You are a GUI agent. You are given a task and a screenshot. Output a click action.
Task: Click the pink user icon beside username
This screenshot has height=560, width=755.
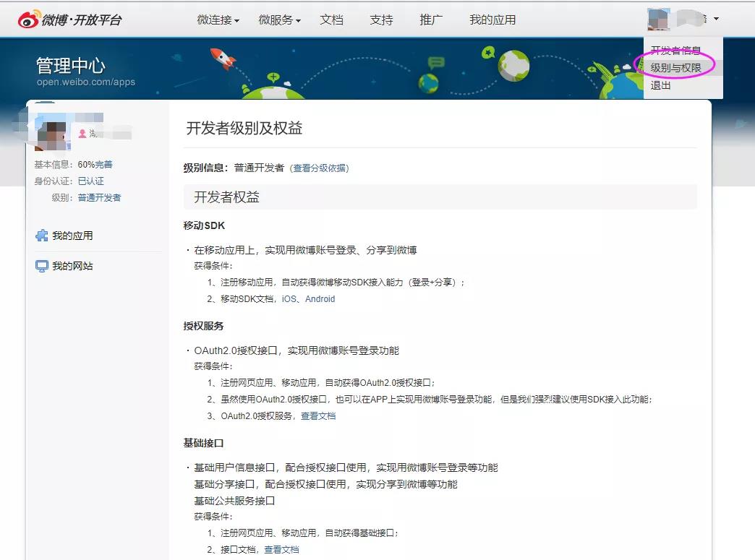[x=82, y=134]
